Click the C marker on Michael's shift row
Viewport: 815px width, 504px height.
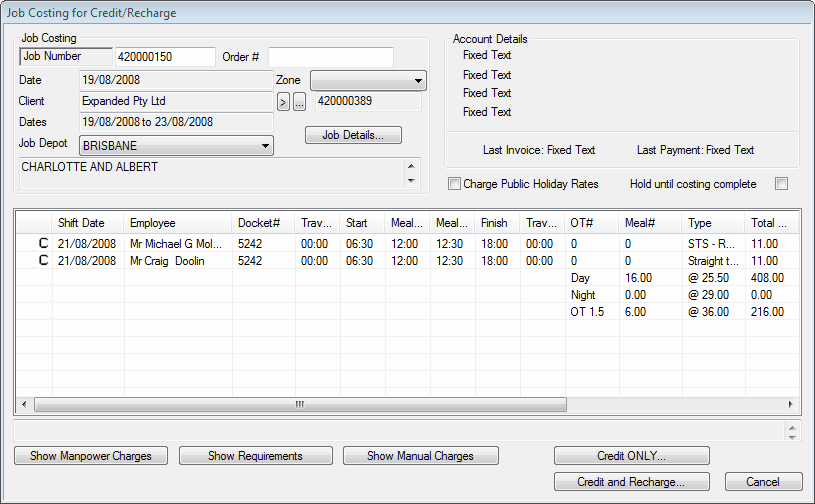pos(42,243)
